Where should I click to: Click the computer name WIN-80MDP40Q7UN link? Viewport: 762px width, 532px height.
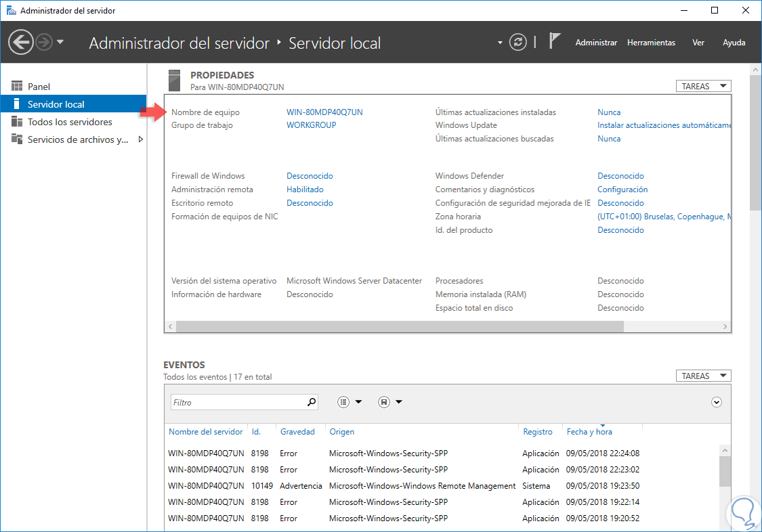pyautogui.click(x=324, y=112)
